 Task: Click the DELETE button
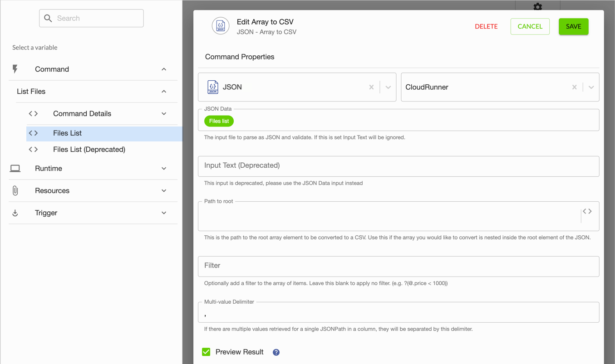click(486, 26)
